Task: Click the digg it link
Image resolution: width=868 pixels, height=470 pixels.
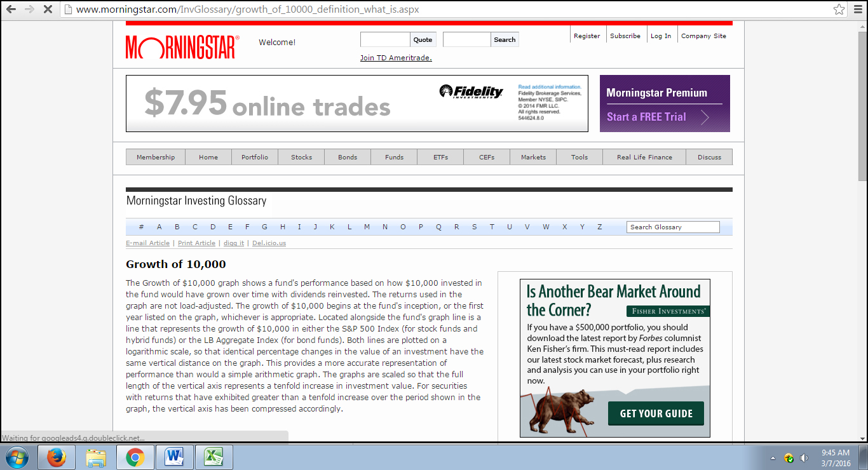Action: click(x=234, y=243)
